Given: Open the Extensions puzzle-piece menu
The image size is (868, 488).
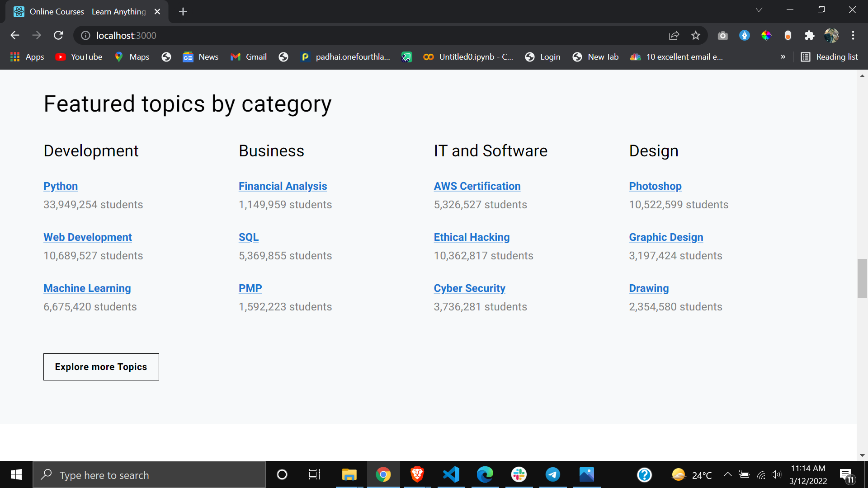Looking at the screenshot, I should coord(810,35).
